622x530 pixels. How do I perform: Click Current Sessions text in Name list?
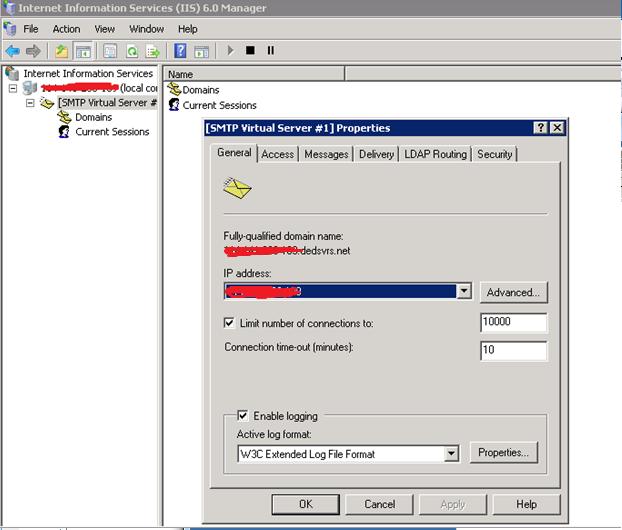tap(219, 106)
